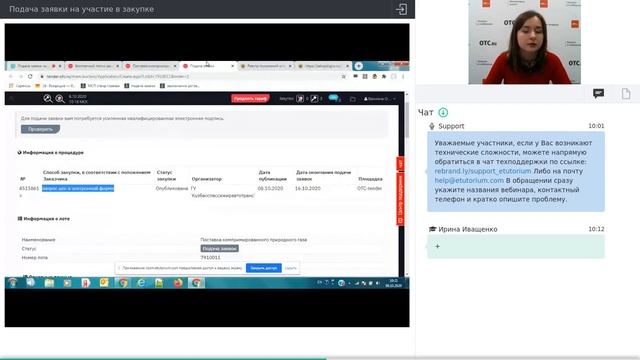Click the Windows Start orb
Image resolution: width=640 pixels, height=360 pixels.
tap(13, 282)
